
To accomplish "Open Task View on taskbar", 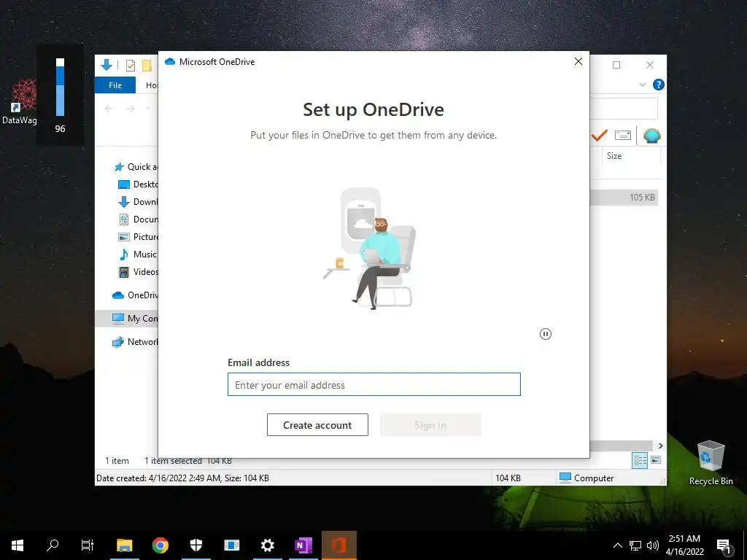I will click(x=88, y=545).
